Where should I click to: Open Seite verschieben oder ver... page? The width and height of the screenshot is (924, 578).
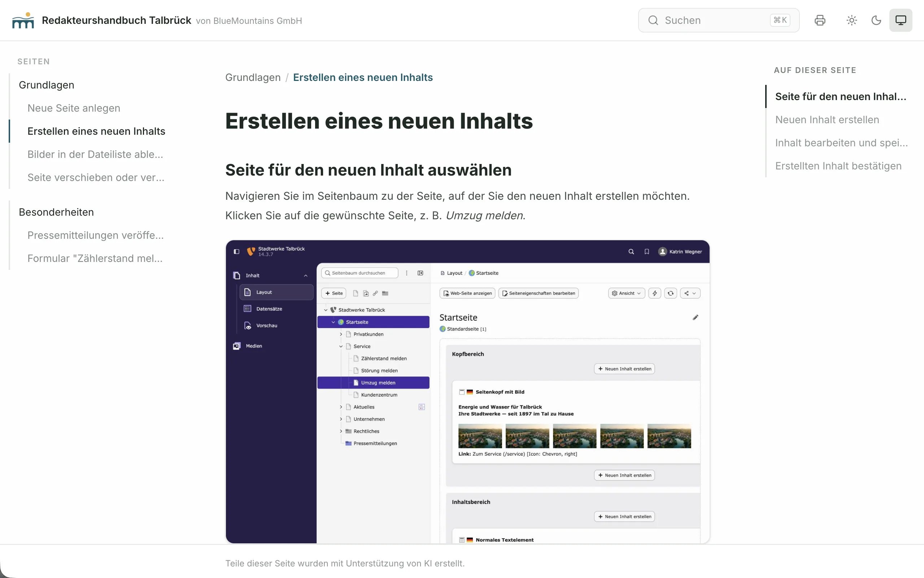(x=96, y=177)
